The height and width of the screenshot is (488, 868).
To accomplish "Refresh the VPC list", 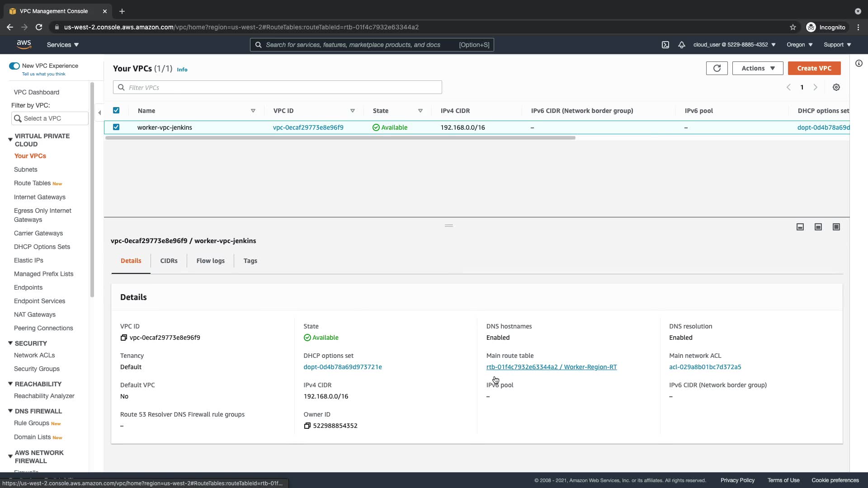I will point(717,68).
